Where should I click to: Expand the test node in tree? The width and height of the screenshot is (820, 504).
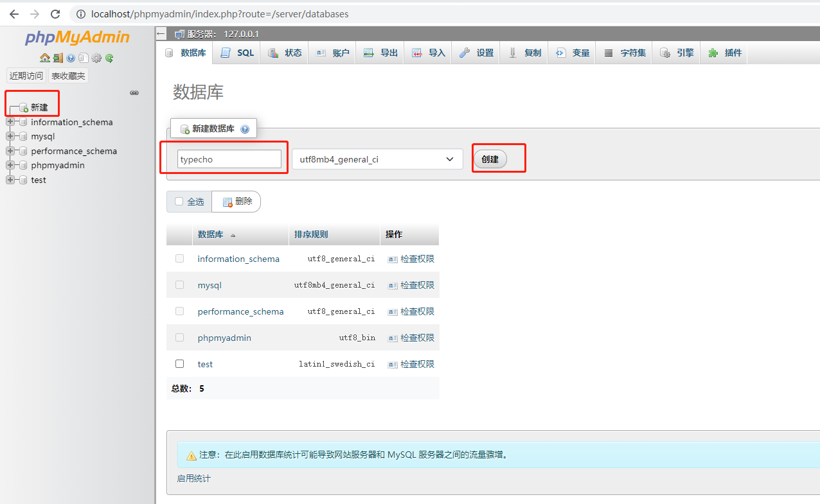pos(10,180)
